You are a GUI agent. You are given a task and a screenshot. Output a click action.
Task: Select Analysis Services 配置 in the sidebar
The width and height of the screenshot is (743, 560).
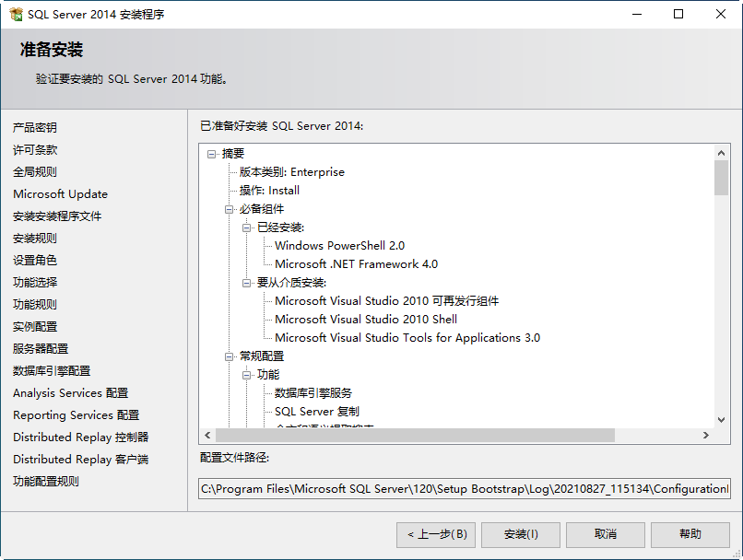[x=71, y=393]
